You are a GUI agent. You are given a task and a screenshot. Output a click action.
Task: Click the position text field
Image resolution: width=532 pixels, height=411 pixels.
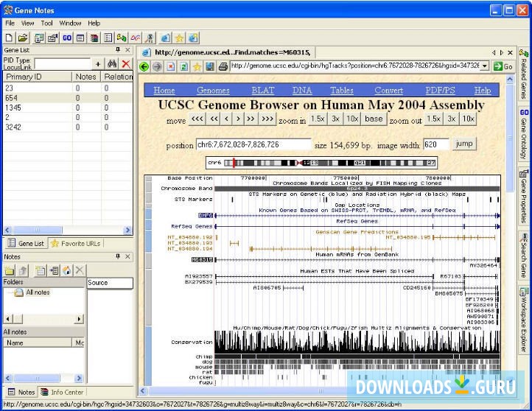(253, 144)
